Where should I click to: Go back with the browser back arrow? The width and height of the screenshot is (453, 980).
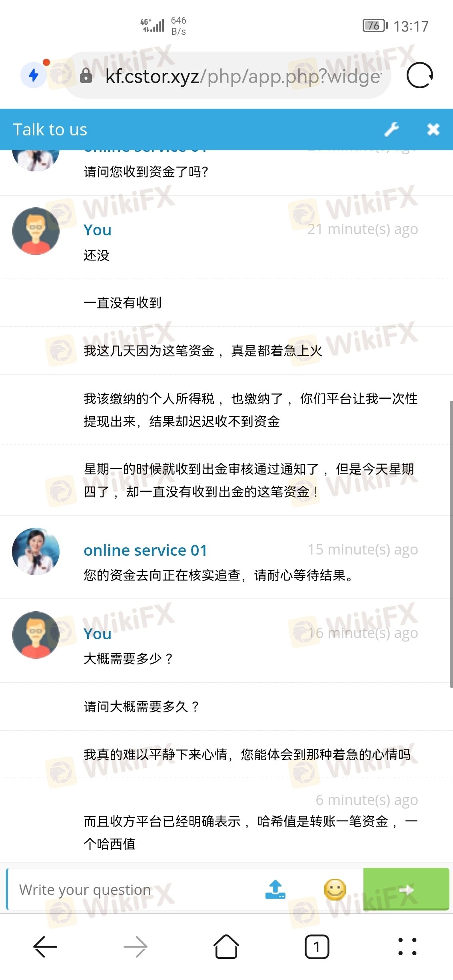45,946
